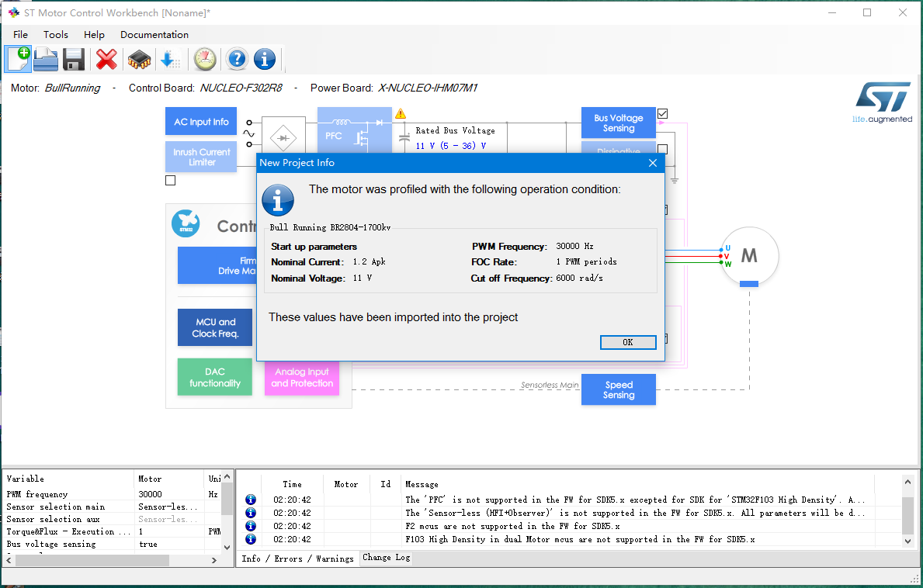Click the horizontal scrollbar thumb in variable panel

(x=92, y=560)
